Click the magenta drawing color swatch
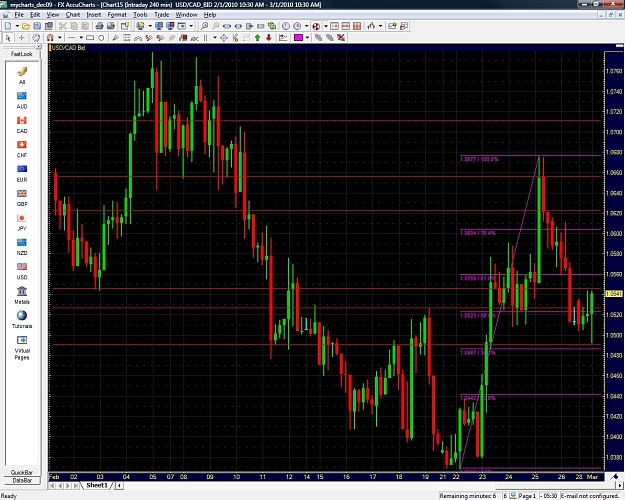This screenshot has width=625, height=500. coord(298,37)
